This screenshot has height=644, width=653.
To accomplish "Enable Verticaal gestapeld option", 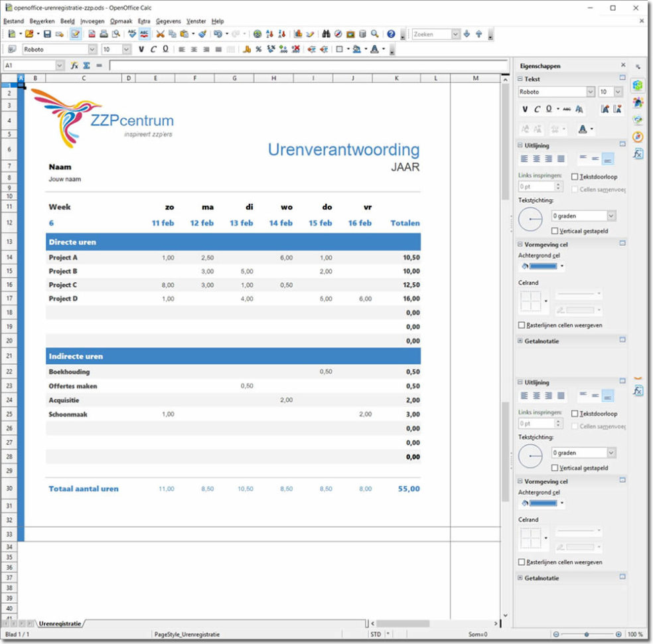I will [554, 230].
